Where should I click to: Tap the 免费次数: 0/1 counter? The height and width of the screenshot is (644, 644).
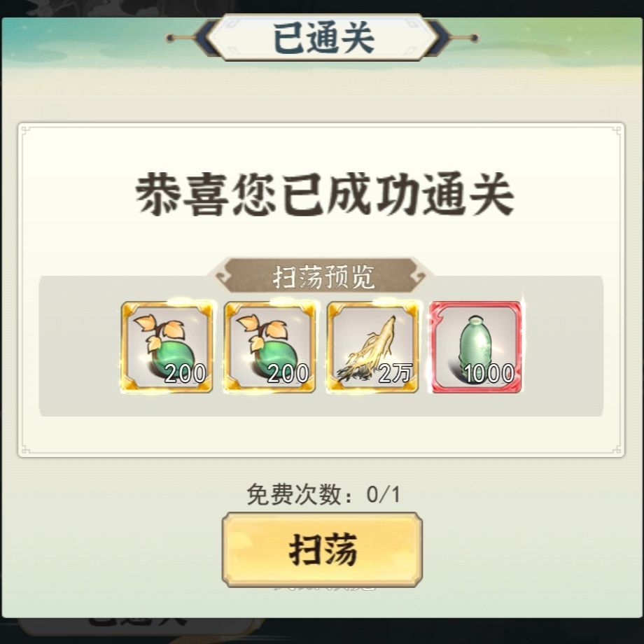pos(323,493)
